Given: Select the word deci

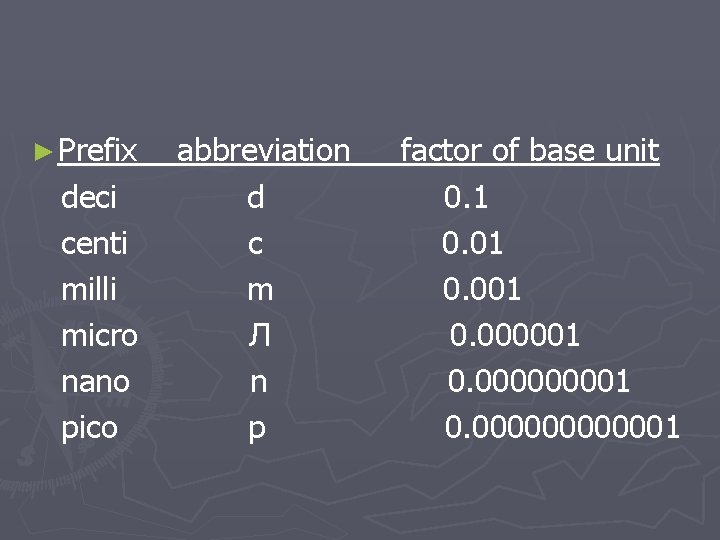Looking at the screenshot, I should tap(89, 197).
